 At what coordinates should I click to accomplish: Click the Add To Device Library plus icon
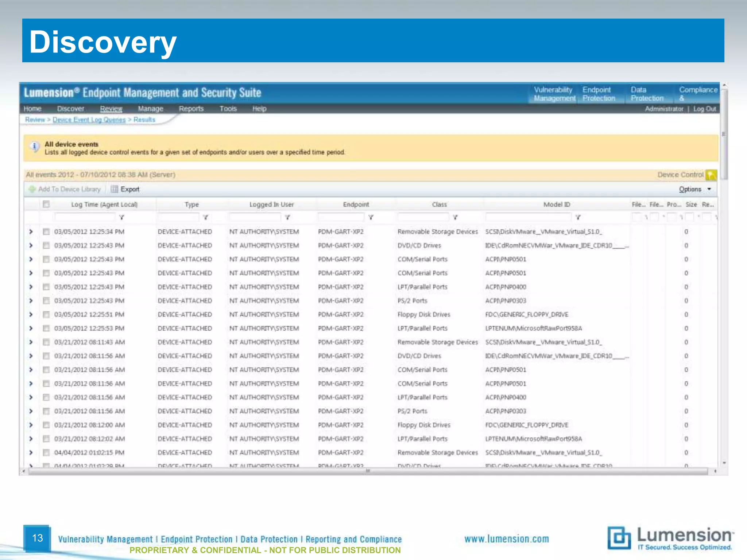32,189
